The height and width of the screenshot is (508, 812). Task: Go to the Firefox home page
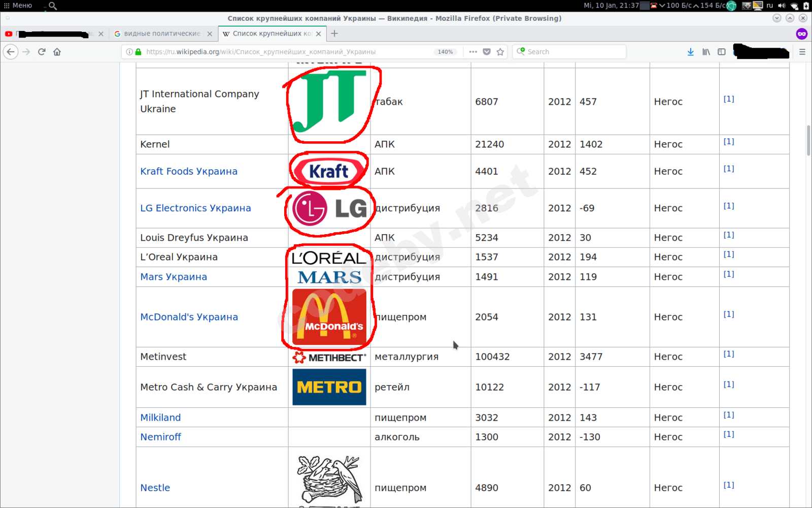(57, 52)
